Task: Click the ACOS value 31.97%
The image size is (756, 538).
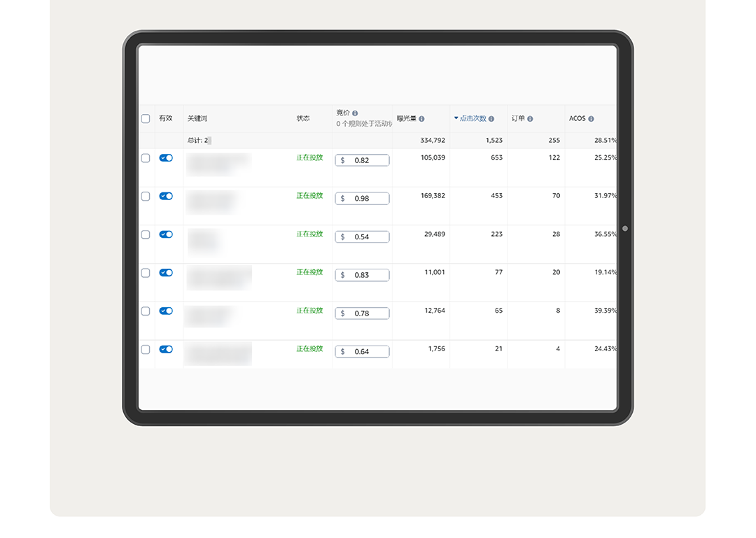Action: 605,196
